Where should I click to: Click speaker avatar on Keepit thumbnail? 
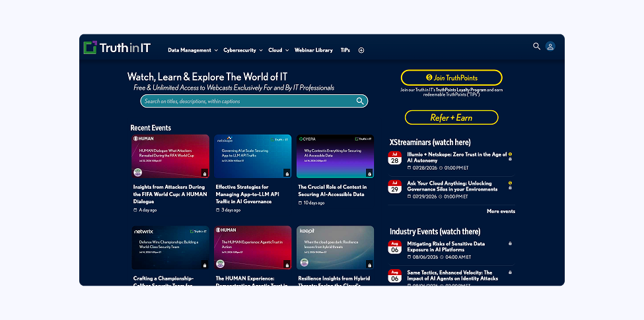click(304, 263)
